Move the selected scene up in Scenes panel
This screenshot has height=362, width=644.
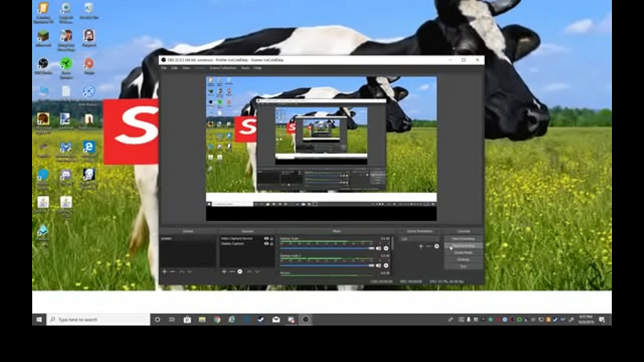[x=182, y=271]
